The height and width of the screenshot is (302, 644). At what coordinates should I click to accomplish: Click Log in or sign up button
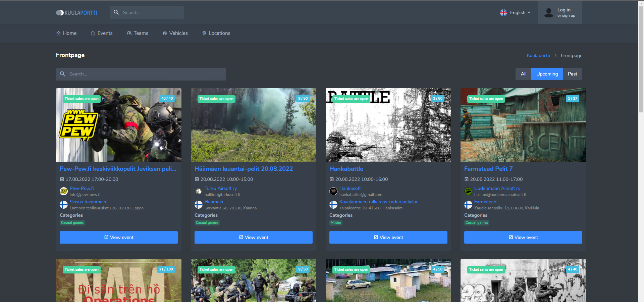click(560, 12)
